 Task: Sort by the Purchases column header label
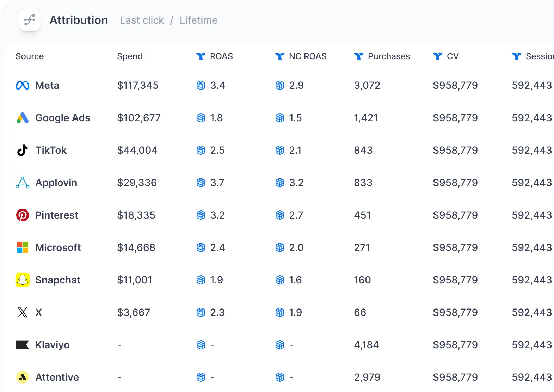pyautogui.click(x=389, y=56)
